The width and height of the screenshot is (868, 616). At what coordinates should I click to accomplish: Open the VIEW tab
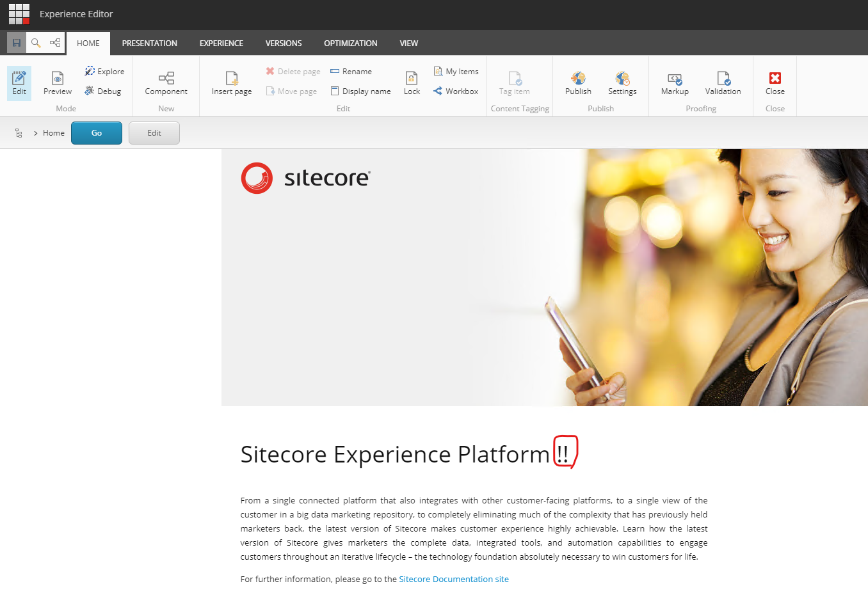pos(409,43)
